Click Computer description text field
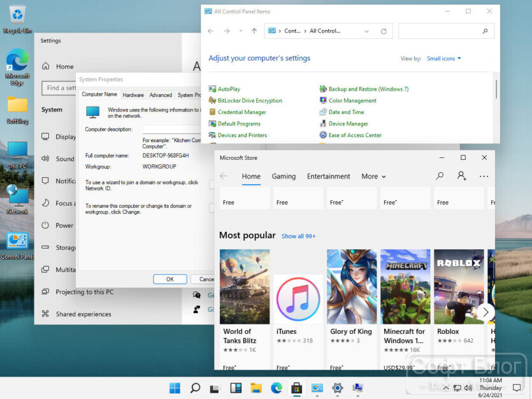 tap(171, 129)
